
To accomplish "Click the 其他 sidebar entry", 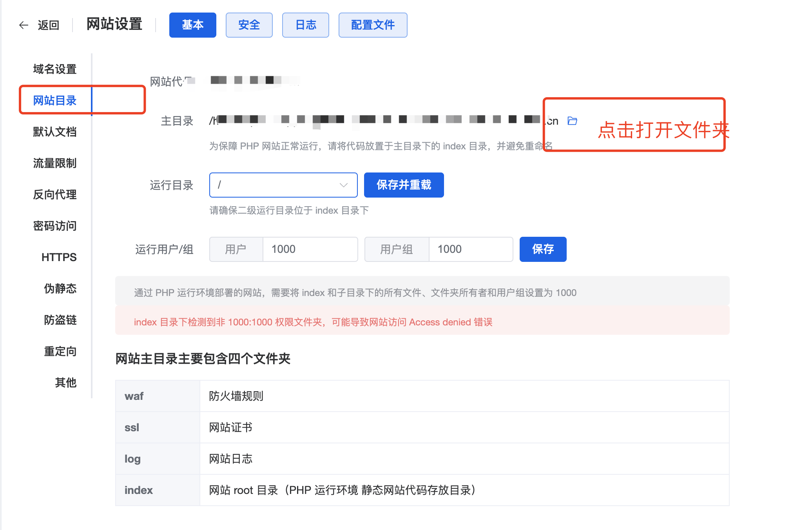I will [x=65, y=383].
